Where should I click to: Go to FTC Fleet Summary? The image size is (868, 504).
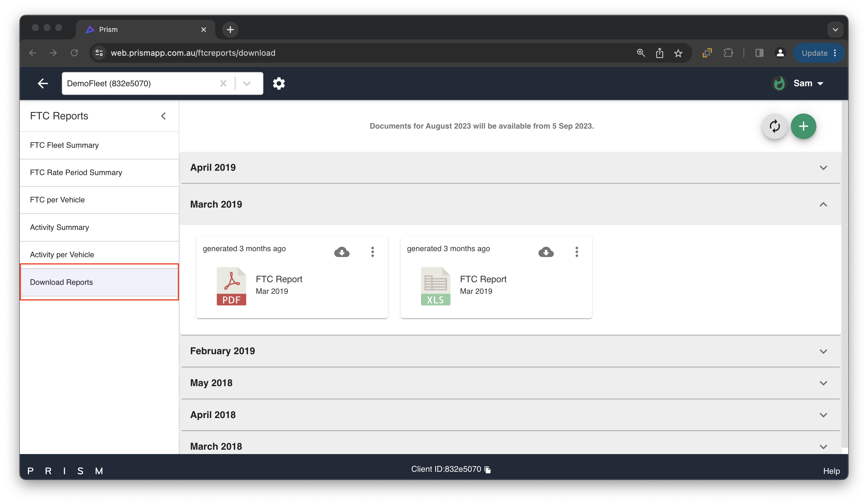pyautogui.click(x=64, y=145)
